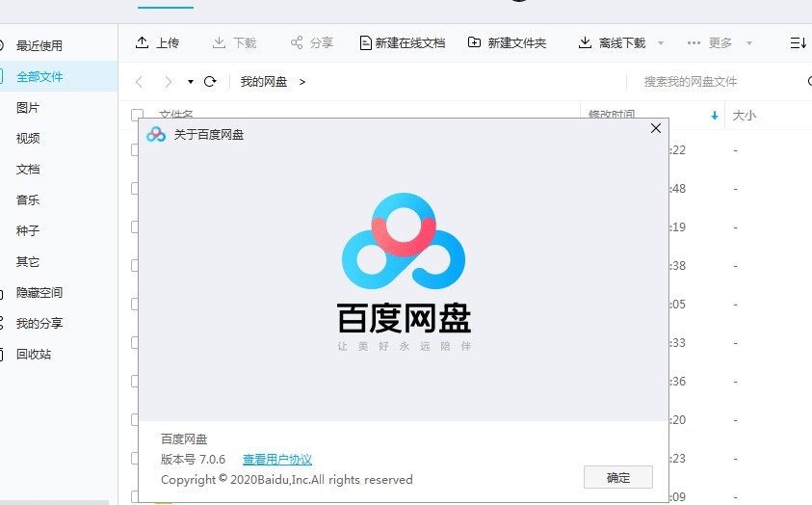Click the 版本号 7.0.6 version text
The height and width of the screenshot is (505, 812).
194,460
